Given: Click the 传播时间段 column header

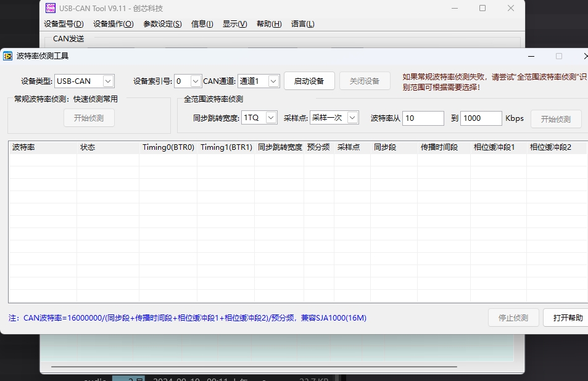Looking at the screenshot, I should 444,147.
